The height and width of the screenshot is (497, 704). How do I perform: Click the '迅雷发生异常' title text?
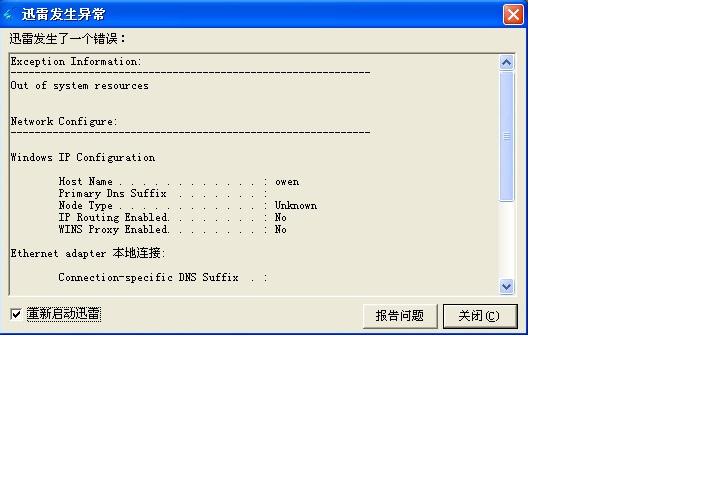pos(63,14)
